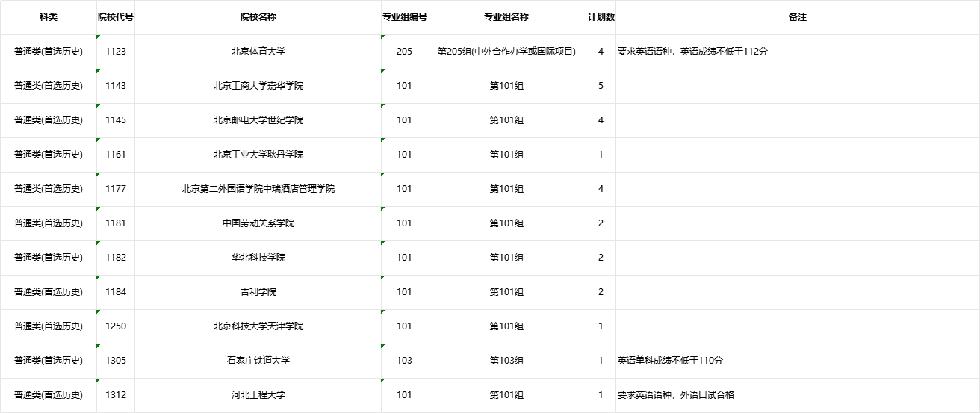Select the school code 1182 cell
980x413 pixels.
click(x=116, y=258)
